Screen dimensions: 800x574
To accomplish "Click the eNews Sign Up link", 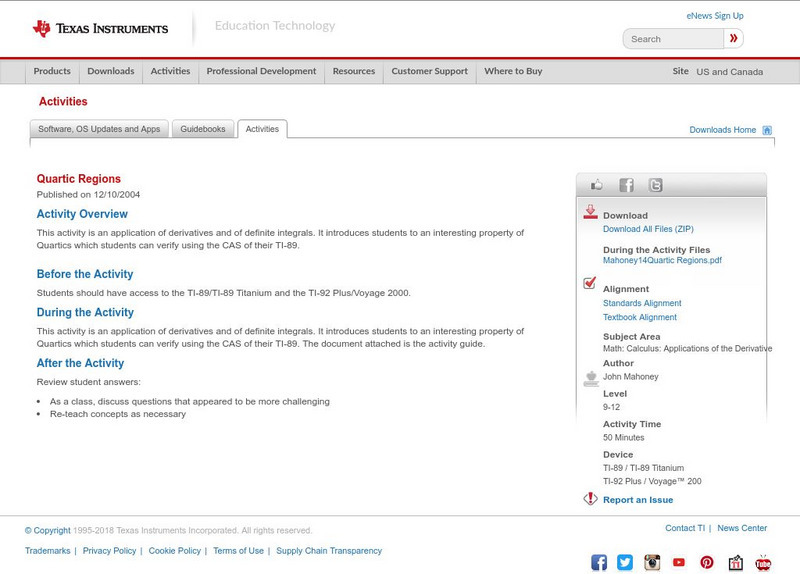I will click(715, 16).
